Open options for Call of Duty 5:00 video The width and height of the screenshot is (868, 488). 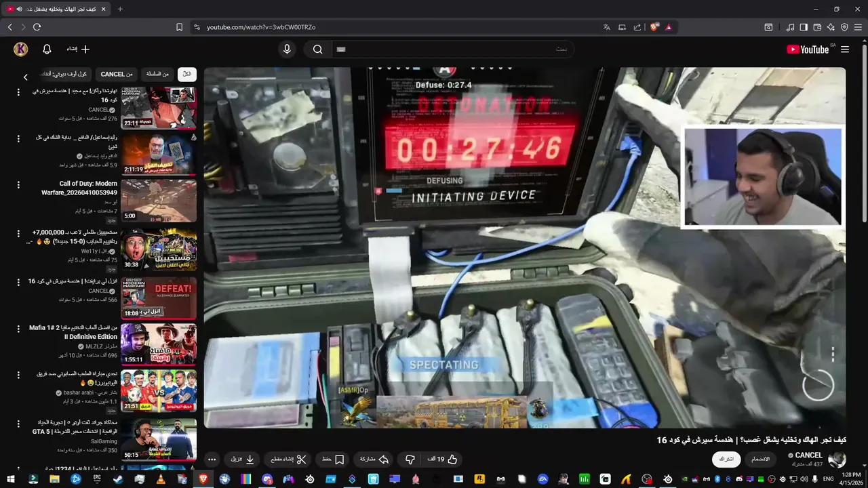18,184
